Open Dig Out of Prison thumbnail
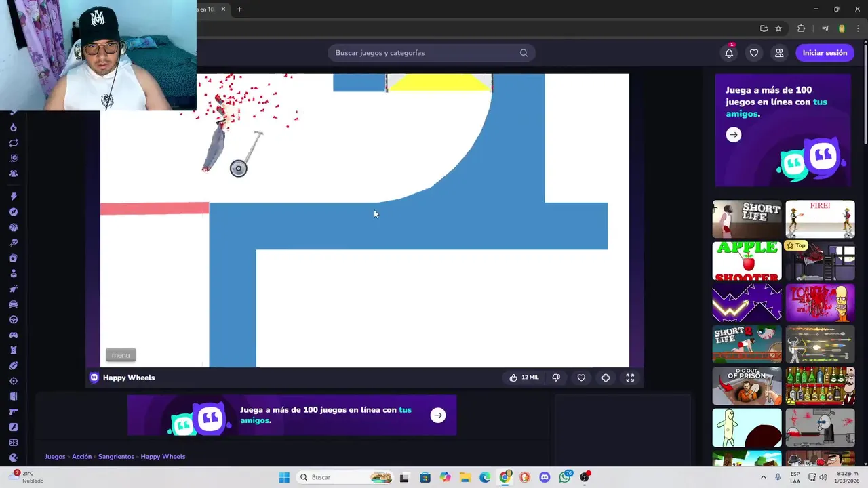 (747, 386)
